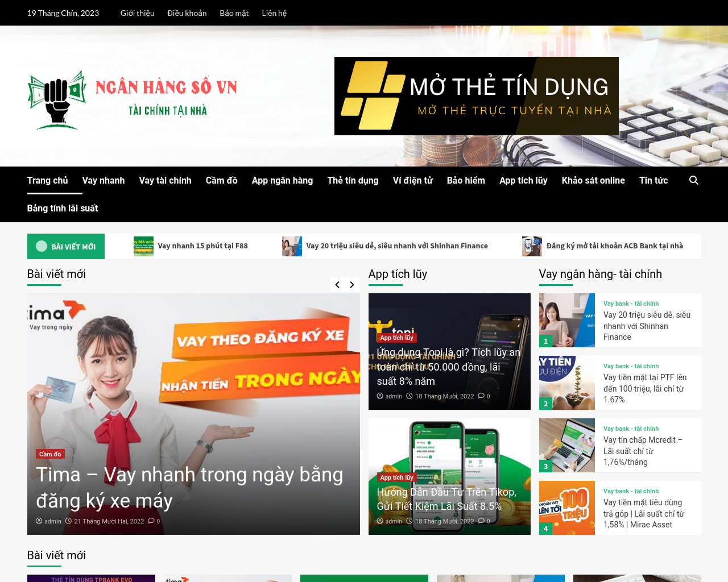Select Thẻ tín dụng menu item
This screenshot has height=582, width=728.
(x=353, y=180)
